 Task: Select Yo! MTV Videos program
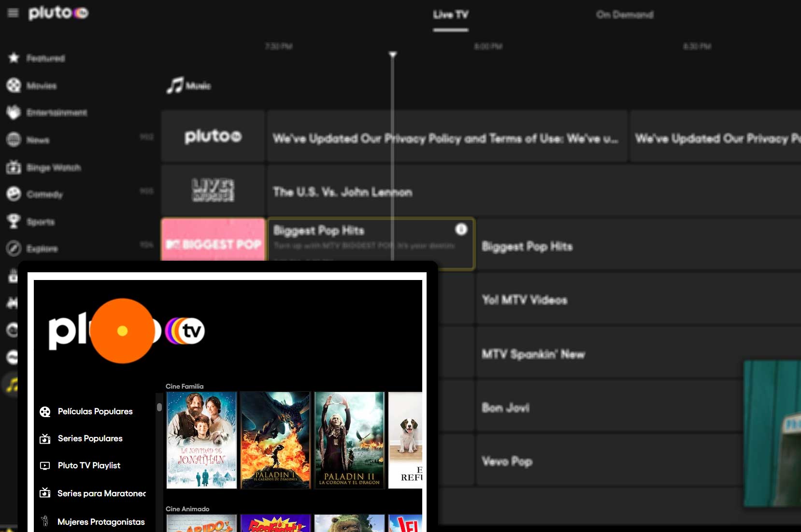point(638,298)
